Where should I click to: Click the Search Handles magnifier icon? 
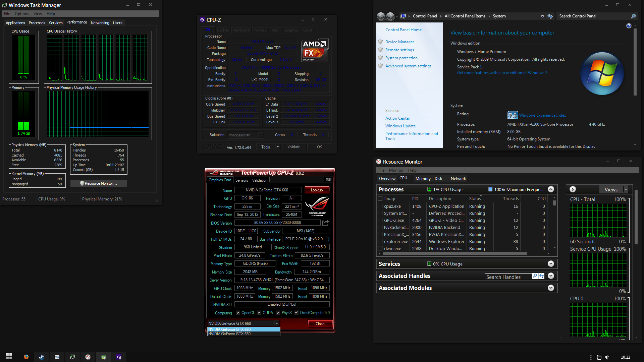[535, 276]
